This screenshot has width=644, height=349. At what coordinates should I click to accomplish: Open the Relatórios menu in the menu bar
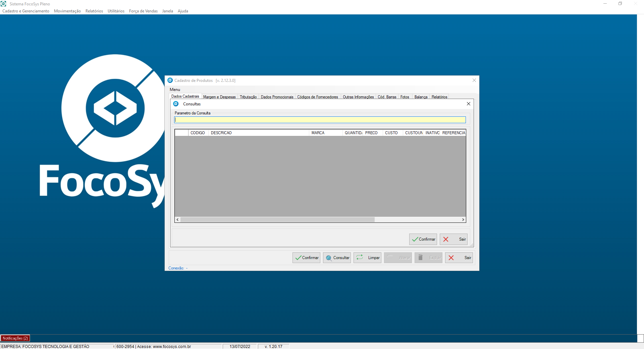[94, 11]
